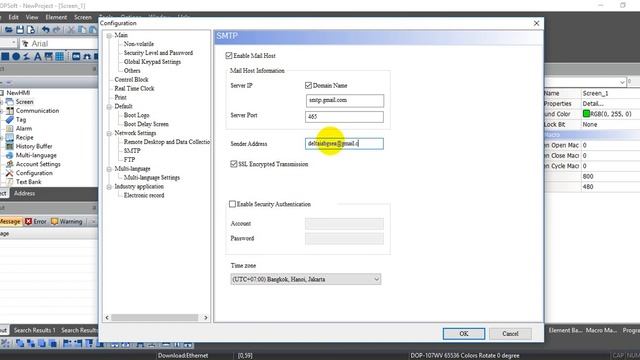The image size is (640, 360).
Task: Select the grid table element icon
Action: pyautogui.click(x=60, y=56)
